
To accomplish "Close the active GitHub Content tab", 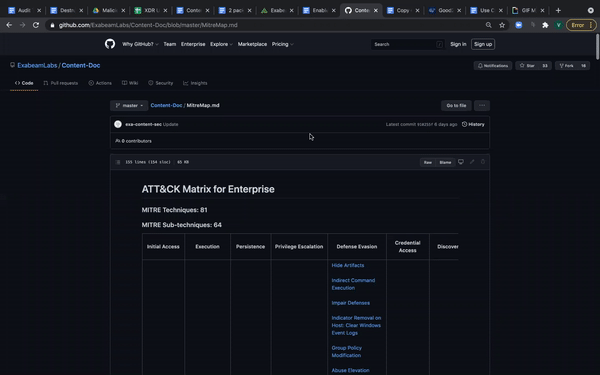I will click(x=376, y=10).
